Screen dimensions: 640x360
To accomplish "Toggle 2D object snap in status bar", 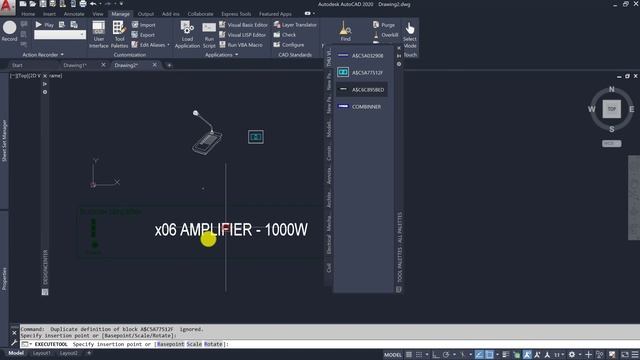I will (489, 355).
